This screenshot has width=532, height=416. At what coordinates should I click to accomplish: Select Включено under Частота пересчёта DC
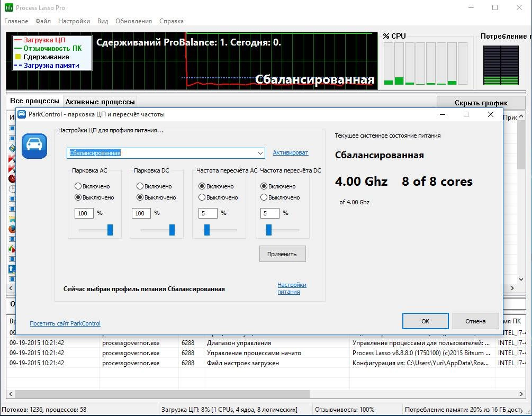pos(278,186)
